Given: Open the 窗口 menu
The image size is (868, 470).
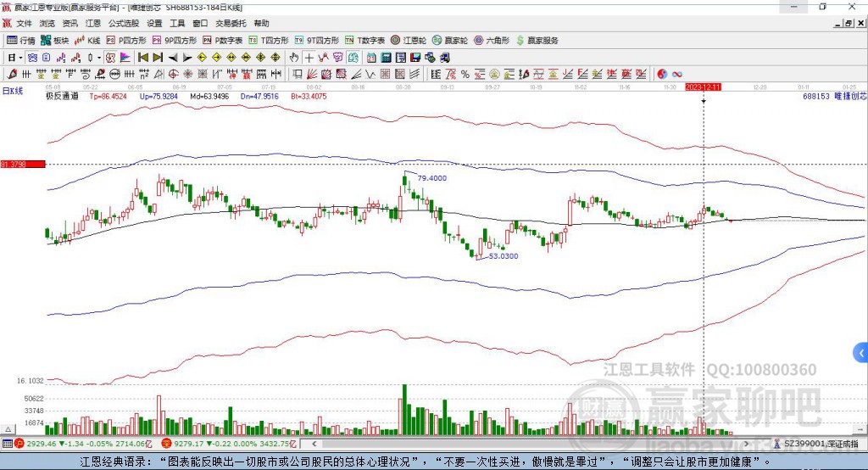Looking at the screenshot, I should [200, 23].
